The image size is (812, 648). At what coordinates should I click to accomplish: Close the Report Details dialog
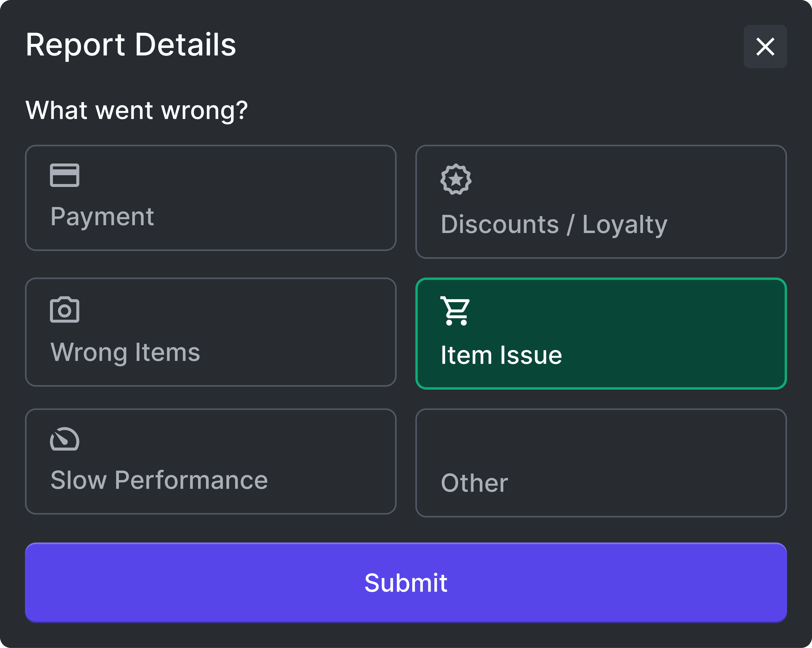coord(765,47)
